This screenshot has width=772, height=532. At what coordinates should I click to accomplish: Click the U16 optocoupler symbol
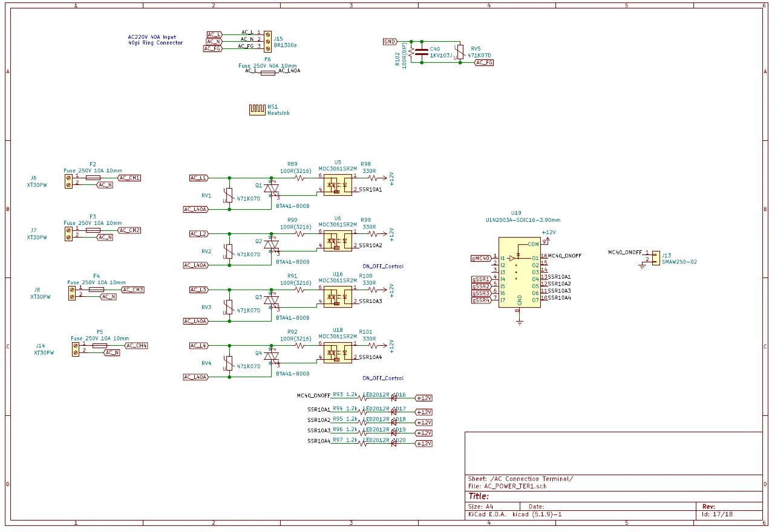click(x=338, y=296)
